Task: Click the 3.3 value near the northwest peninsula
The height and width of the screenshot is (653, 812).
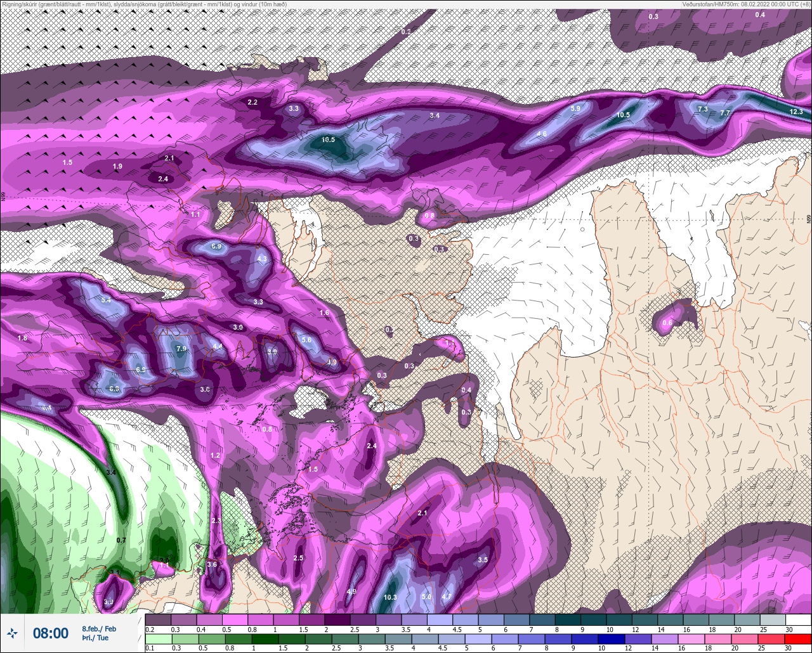Action: (x=294, y=109)
